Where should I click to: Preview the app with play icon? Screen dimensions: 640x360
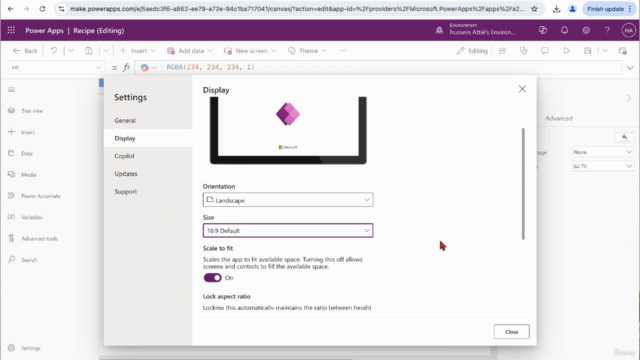[567, 51]
